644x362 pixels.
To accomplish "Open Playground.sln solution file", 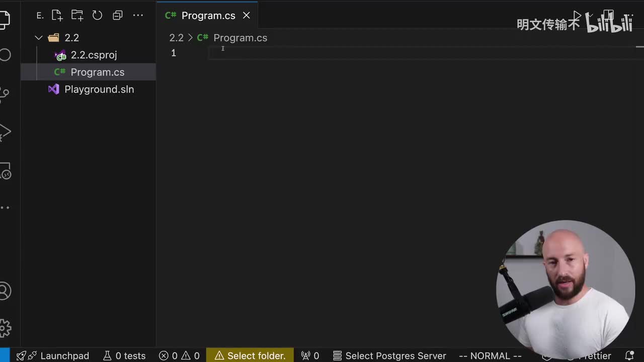I will point(89,89).
